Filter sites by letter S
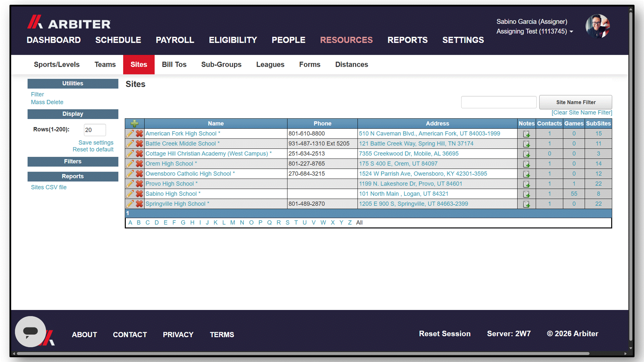This screenshot has width=644, height=362. click(x=287, y=223)
